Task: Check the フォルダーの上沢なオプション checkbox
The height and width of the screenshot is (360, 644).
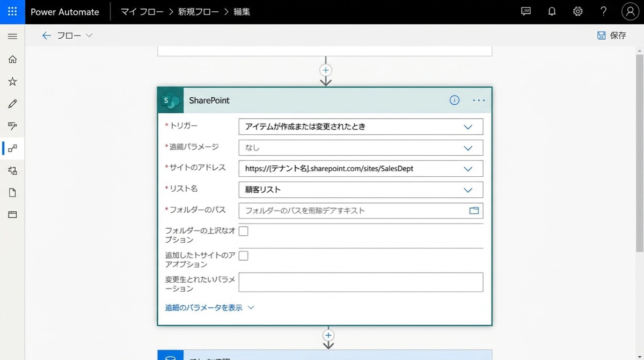Action: pos(244,231)
